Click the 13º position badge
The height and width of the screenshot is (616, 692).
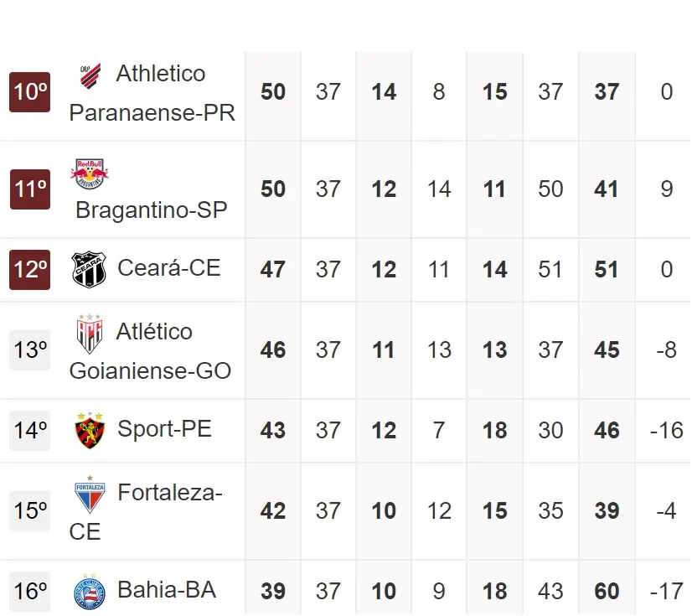coord(30,350)
